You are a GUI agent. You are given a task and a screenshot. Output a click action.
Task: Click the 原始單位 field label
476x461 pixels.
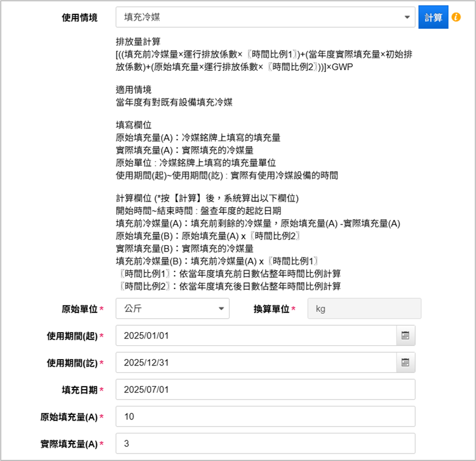[x=79, y=308]
